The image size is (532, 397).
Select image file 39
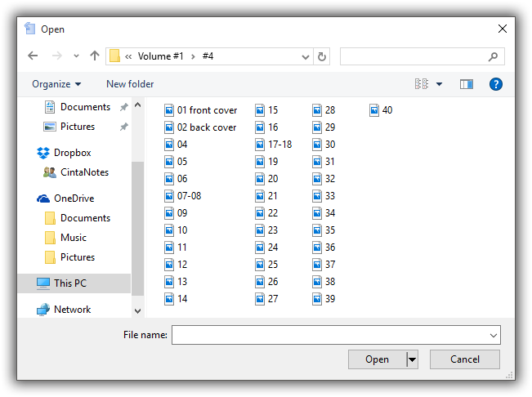coord(324,299)
